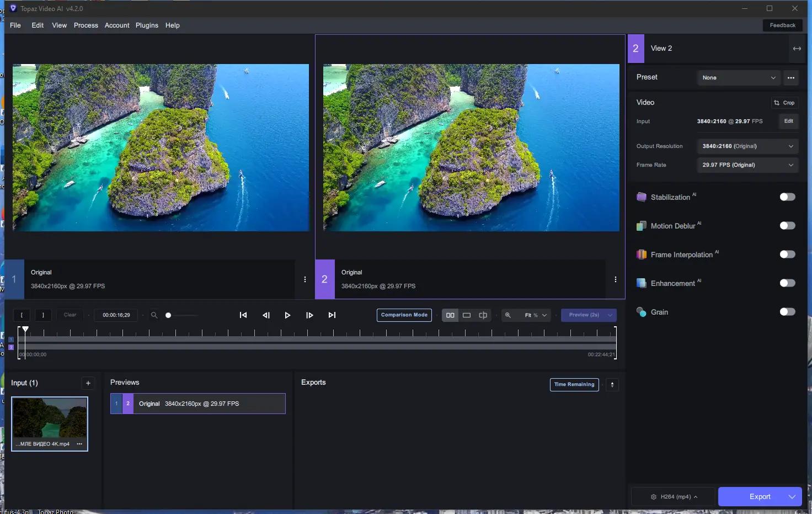Screen dimensions: 812x514
Task: Open the Process menu
Action: coord(86,25)
